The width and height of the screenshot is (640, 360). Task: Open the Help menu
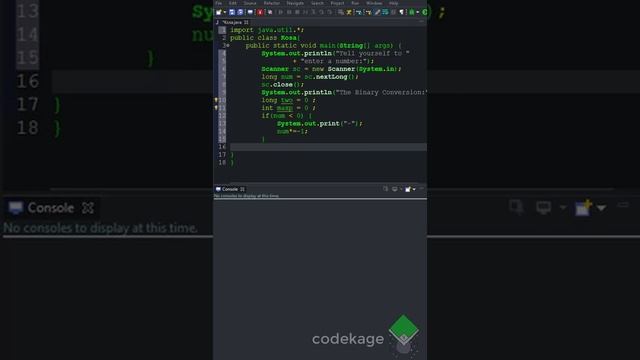click(x=393, y=3)
